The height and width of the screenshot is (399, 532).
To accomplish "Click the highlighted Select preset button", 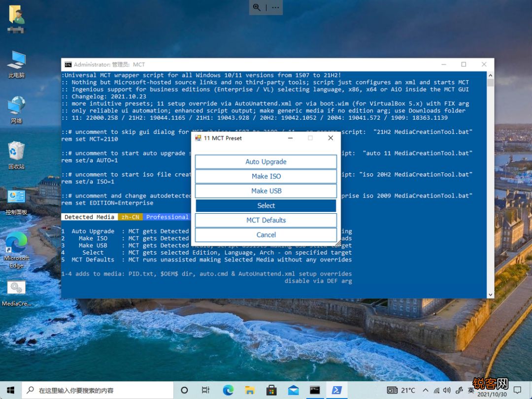I will coord(266,205).
